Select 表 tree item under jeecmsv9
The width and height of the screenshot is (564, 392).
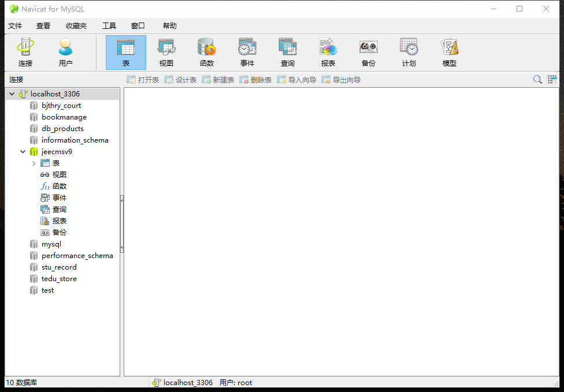[55, 163]
